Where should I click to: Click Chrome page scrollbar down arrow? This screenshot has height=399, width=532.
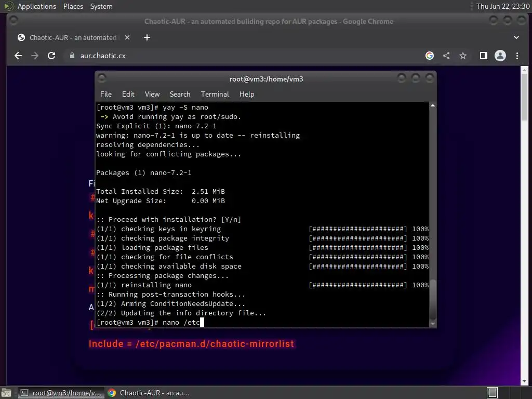tap(525, 382)
